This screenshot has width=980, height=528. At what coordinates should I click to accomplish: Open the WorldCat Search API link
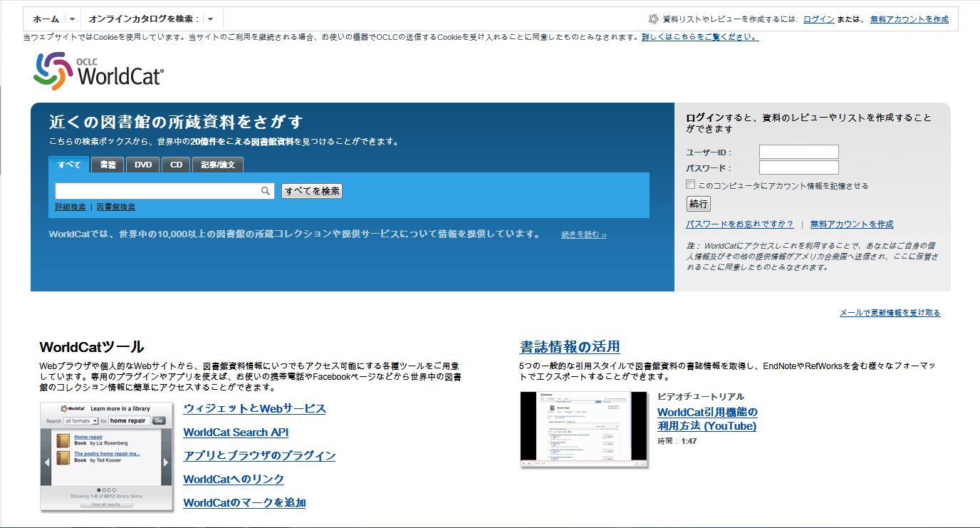236,433
